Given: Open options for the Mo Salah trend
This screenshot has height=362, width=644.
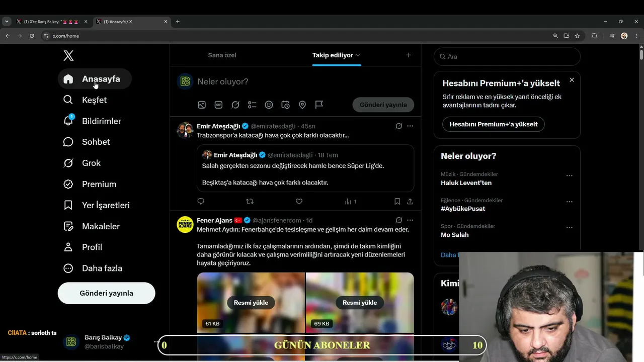Looking at the screenshot, I should [x=570, y=227].
